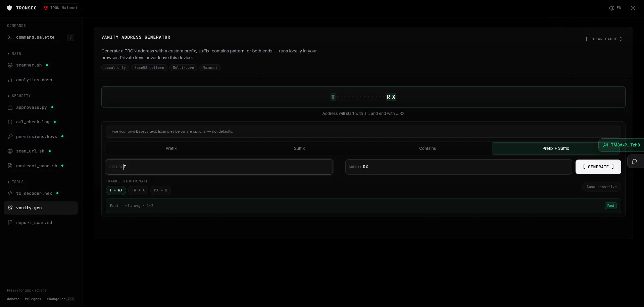644x307 pixels.
Task: Focus the PREFIX input field
Action: click(219, 167)
